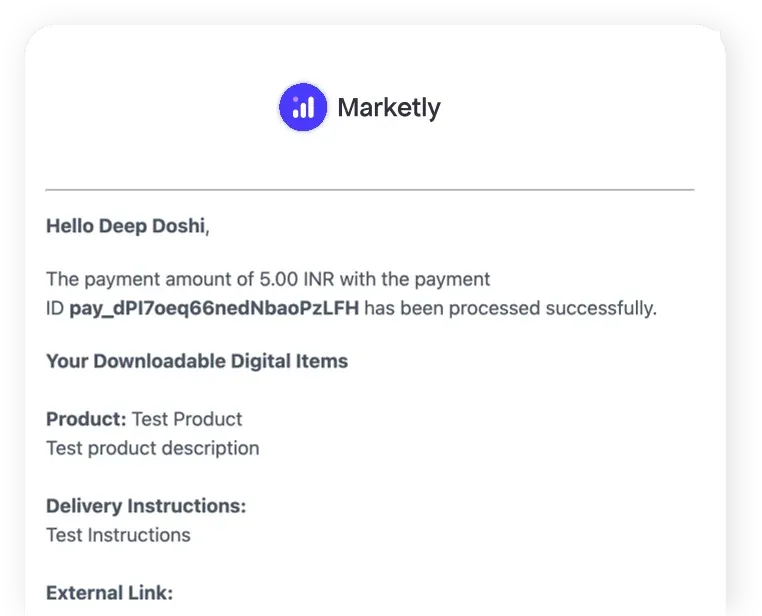The width and height of the screenshot is (762, 616).
Task: Click the Delivery Instructions: label
Action: tap(146, 506)
